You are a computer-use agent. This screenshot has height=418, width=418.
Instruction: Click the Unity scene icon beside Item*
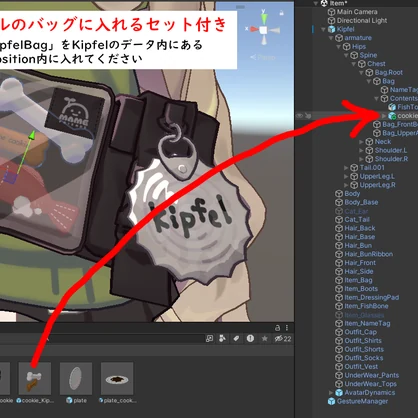click(x=324, y=3)
